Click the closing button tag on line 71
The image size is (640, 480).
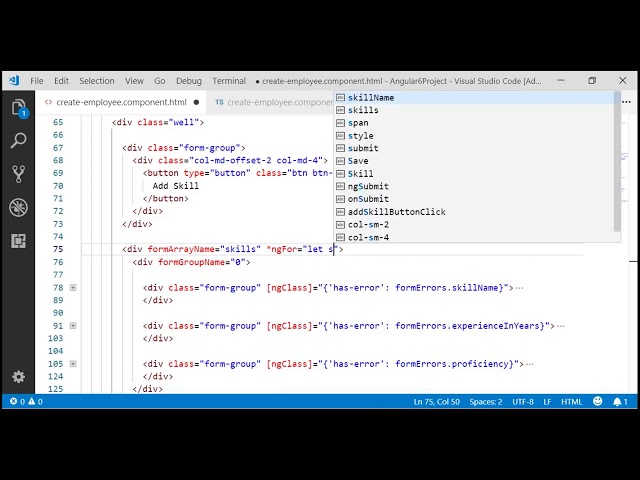pos(165,198)
